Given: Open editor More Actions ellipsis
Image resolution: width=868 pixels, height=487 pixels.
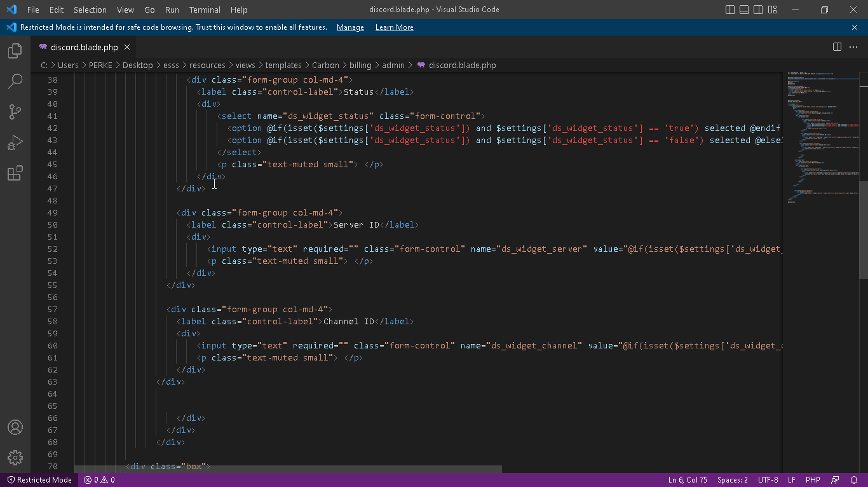Looking at the screenshot, I should [x=855, y=47].
